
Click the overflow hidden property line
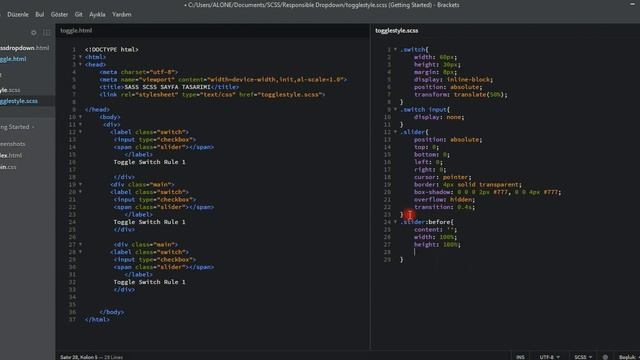pyautogui.click(x=444, y=200)
